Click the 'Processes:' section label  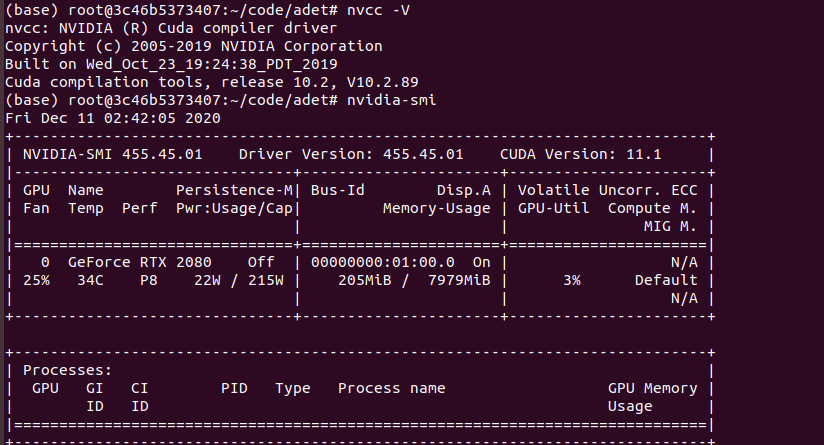click(x=67, y=370)
